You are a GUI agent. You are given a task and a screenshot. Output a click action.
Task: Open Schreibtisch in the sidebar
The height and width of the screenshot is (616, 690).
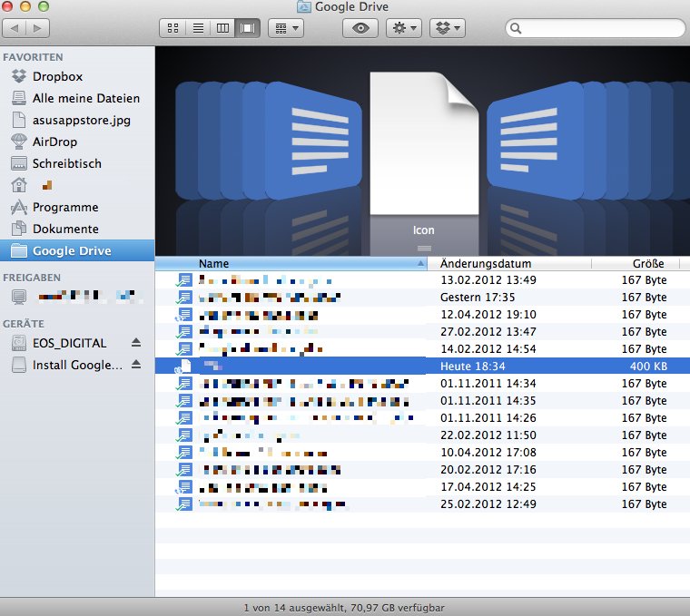77,163
